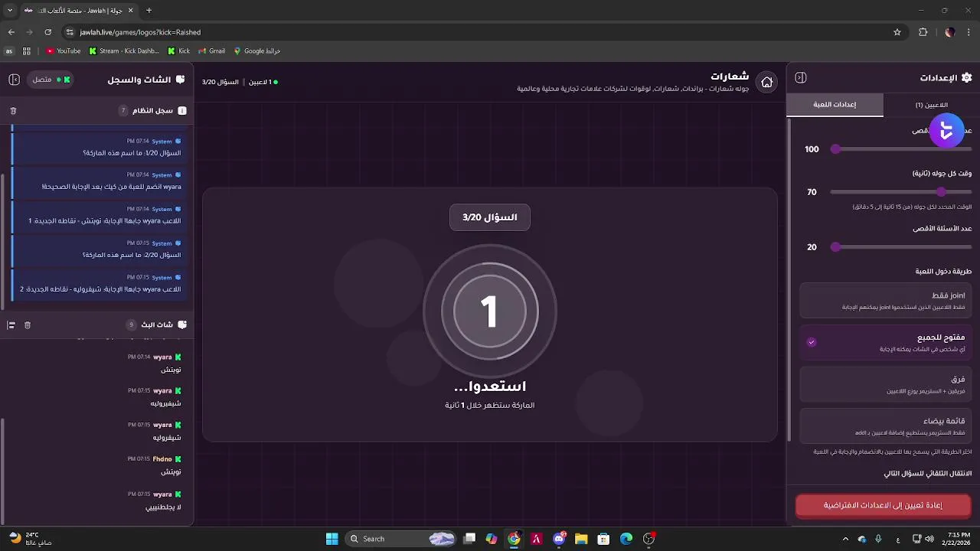Launch Discord from the taskbar
This screenshot has width=980, height=551.
tap(559, 539)
